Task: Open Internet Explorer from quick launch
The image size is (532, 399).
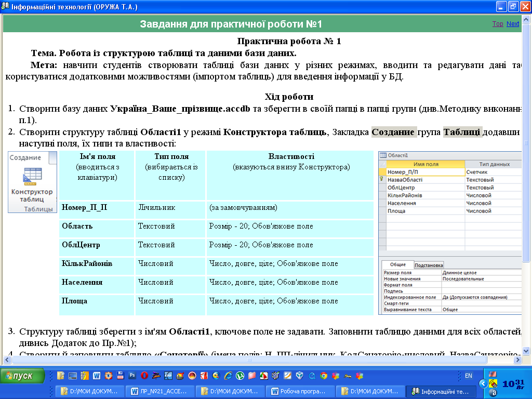Action: click(x=228, y=376)
